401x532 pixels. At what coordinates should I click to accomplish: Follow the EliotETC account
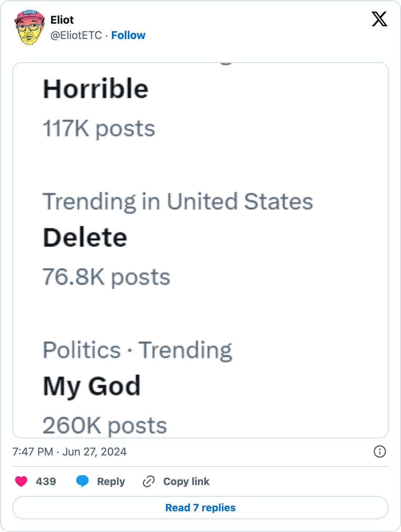[128, 35]
